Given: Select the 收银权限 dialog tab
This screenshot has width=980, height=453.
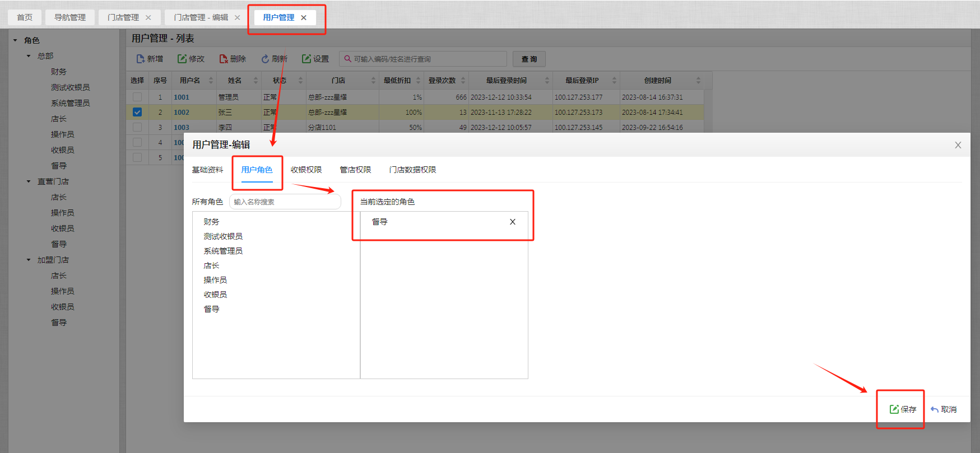Looking at the screenshot, I should tap(306, 170).
